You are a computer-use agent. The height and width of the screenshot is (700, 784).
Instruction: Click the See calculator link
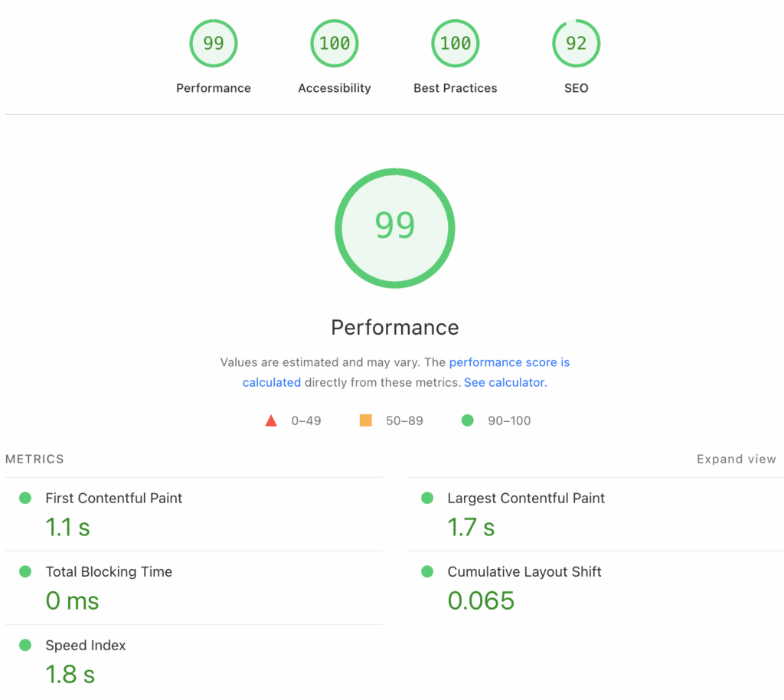tap(503, 382)
